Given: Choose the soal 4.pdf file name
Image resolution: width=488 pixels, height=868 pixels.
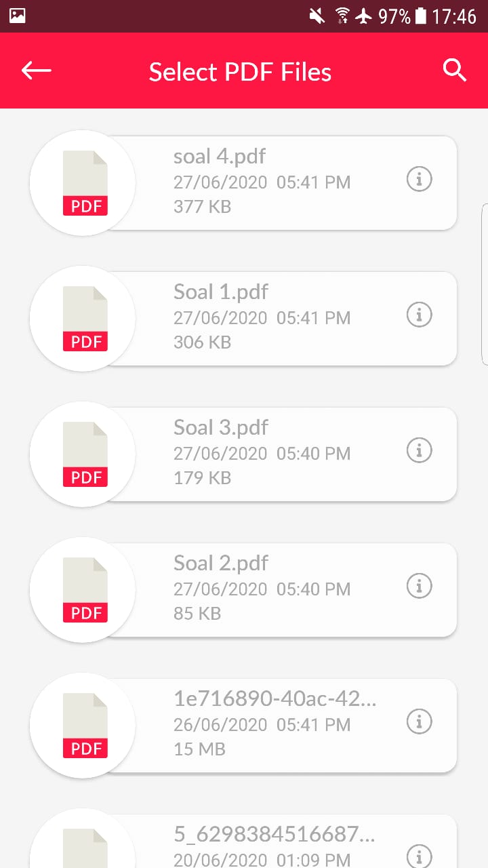Looking at the screenshot, I should pos(220,157).
